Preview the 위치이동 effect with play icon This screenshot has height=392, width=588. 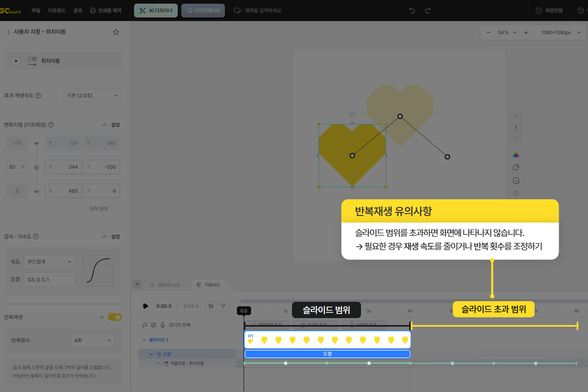pyautogui.click(x=16, y=61)
